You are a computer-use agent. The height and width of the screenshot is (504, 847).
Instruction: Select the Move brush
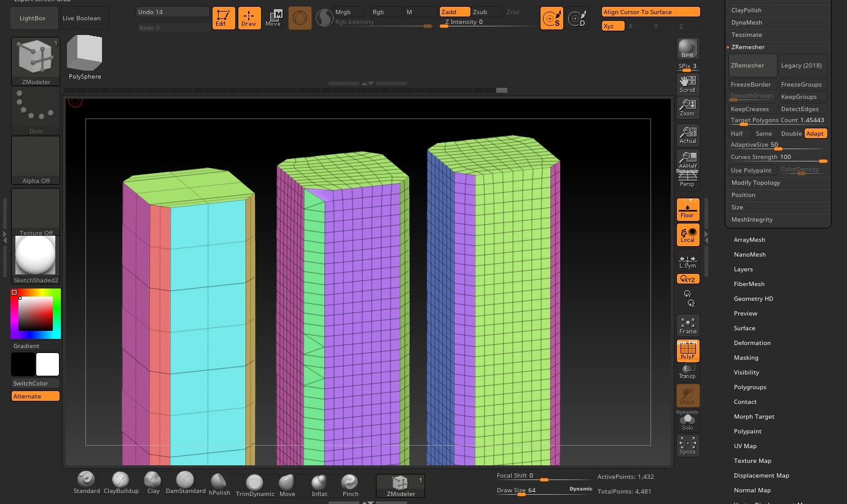click(x=287, y=484)
